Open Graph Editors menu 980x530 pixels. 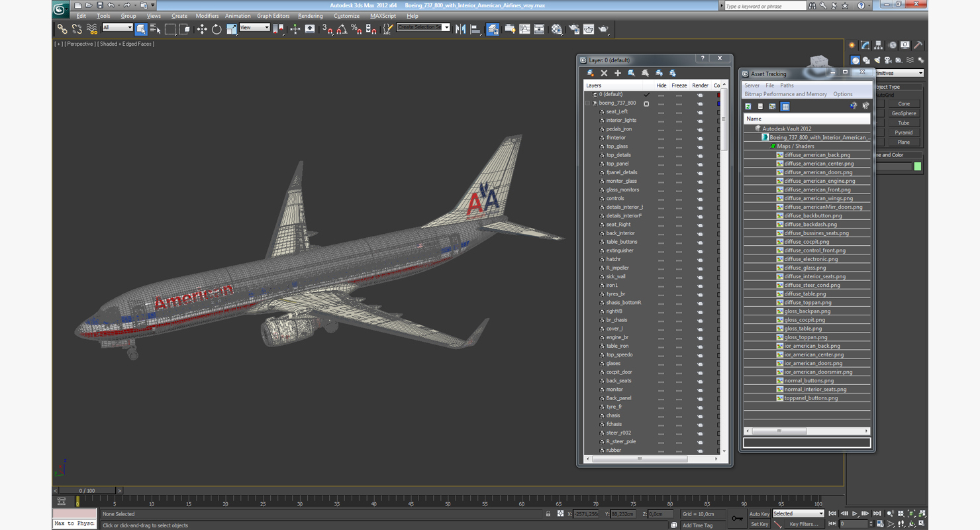click(273, 16)
